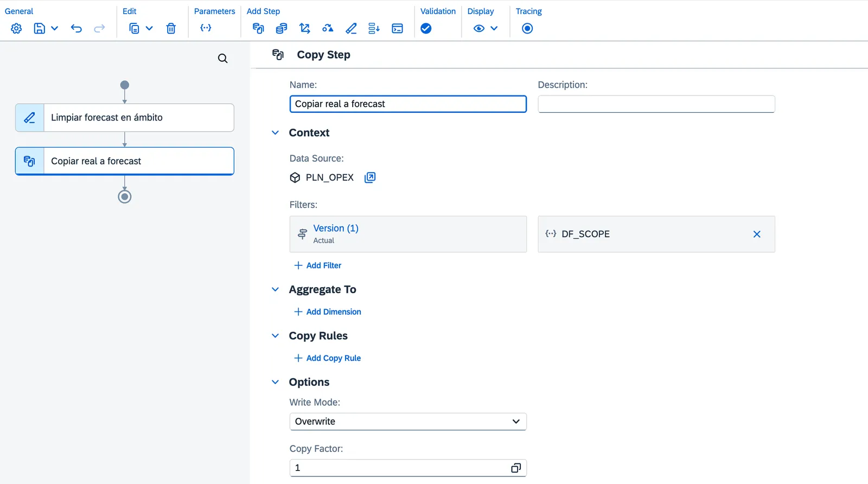
Task: Collapse the Options section
Action: 275,382
